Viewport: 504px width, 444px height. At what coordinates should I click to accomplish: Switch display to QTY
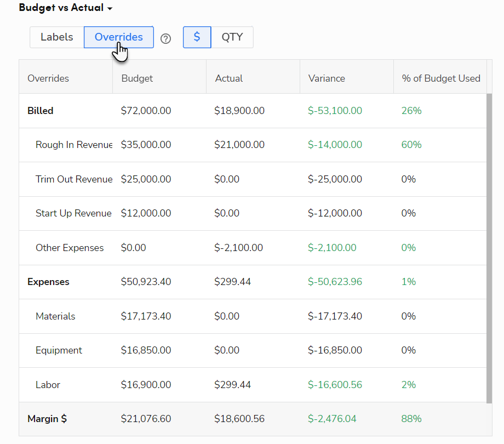pyautogui.click(x=232, y=37)
